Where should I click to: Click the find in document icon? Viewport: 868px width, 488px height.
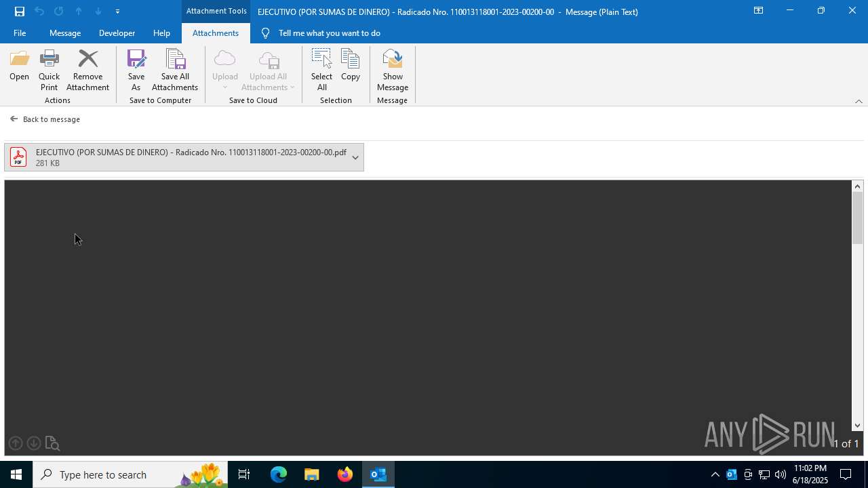[53, 443]
